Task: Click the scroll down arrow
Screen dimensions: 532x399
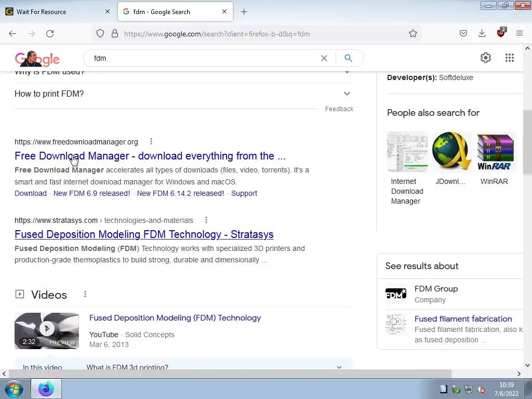Action: (527, 365)
